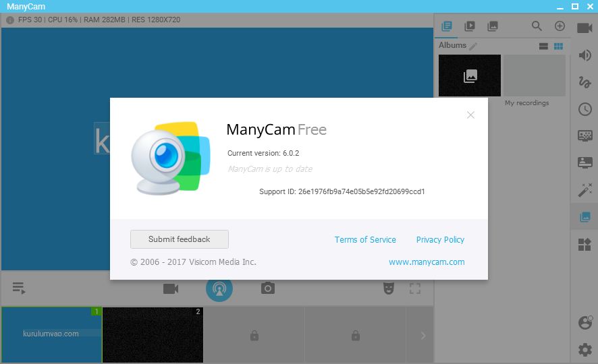Switch to the video playlist tab icon
Screen dimensions: 598x364
pyautogui.click(x=470, y=26)
